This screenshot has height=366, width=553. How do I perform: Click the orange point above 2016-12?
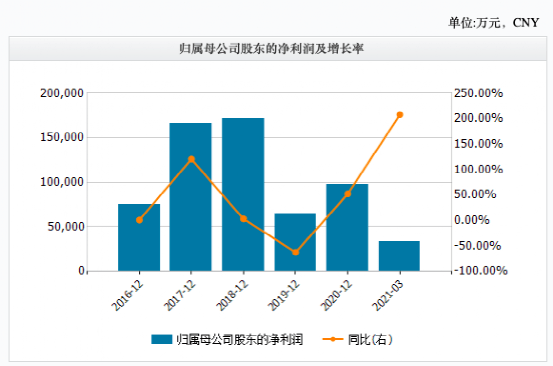(139, 220)
